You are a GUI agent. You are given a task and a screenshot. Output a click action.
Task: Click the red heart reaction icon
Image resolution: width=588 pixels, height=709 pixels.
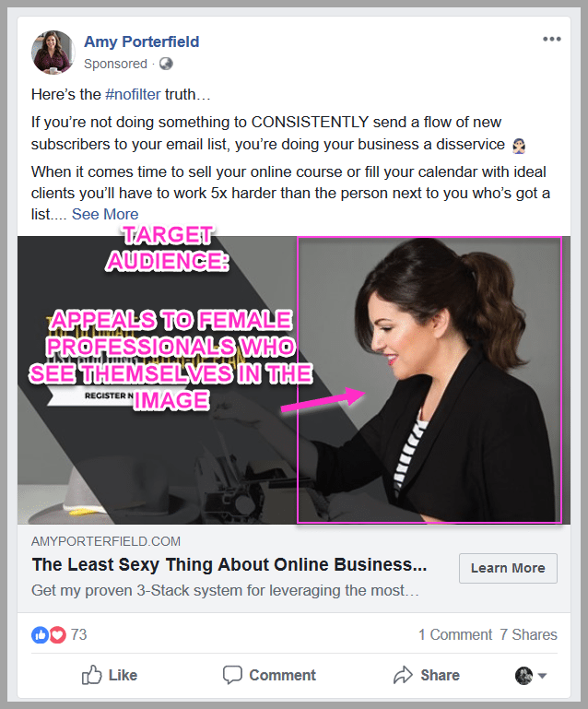[57, 635]
